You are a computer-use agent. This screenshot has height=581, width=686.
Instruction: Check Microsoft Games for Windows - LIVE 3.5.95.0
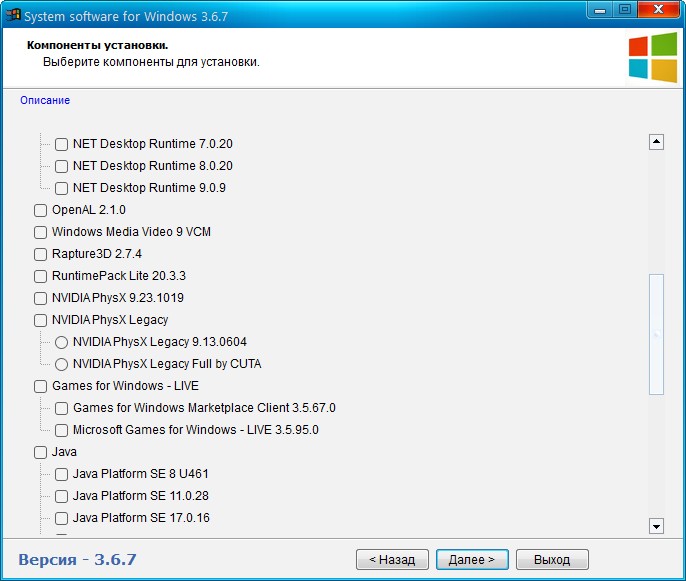tap(61, 430)
